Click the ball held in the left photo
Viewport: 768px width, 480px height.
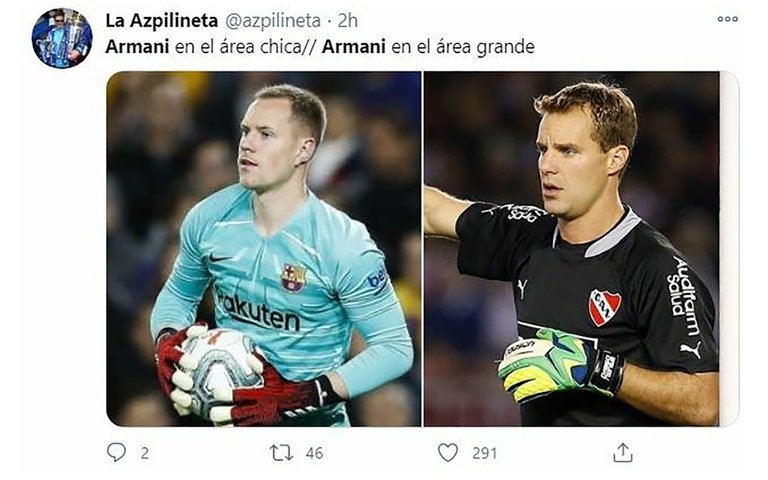coord(221,368)
